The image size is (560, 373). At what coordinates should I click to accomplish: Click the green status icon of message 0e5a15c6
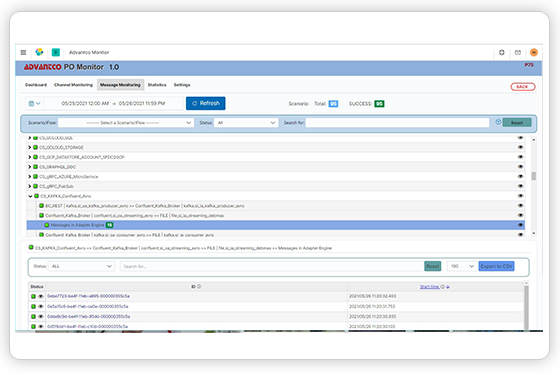click(x=33, y=306)
